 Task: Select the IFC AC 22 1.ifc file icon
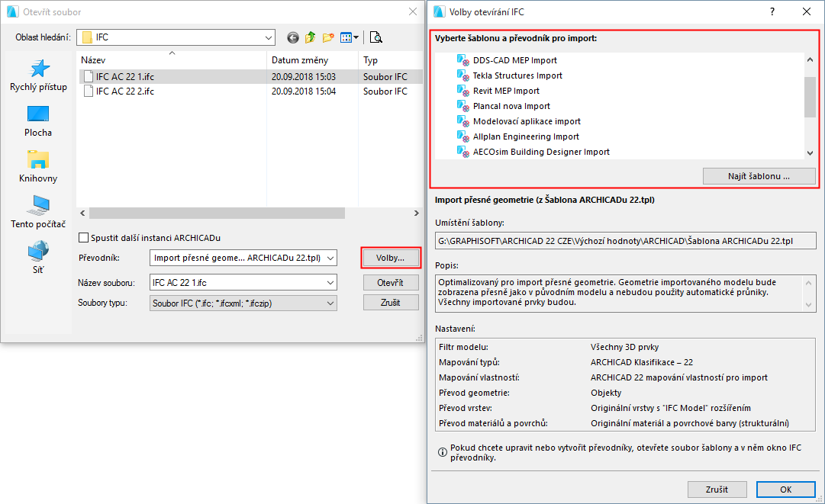[x=89, y=77]
